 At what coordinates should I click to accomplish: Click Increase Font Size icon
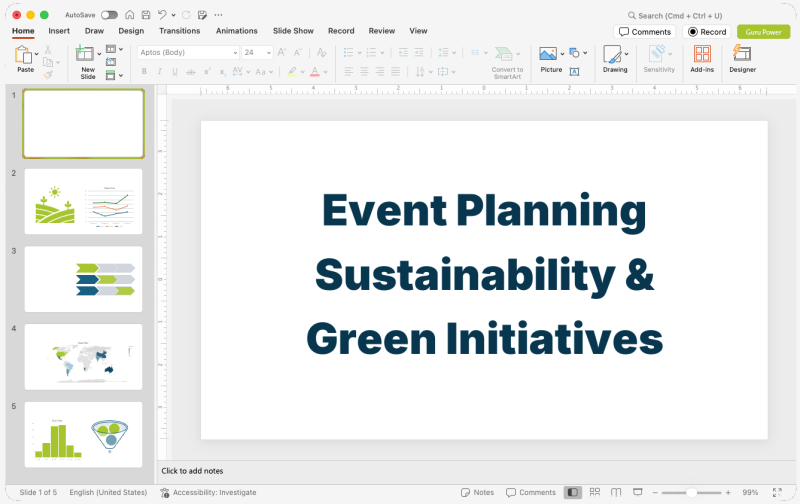click(282, 52)
